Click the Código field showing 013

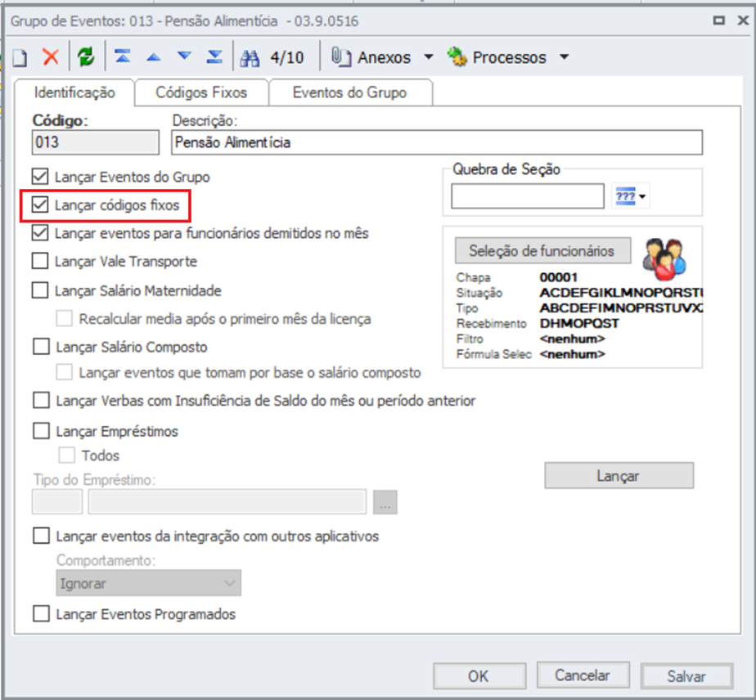pos(96,142)
